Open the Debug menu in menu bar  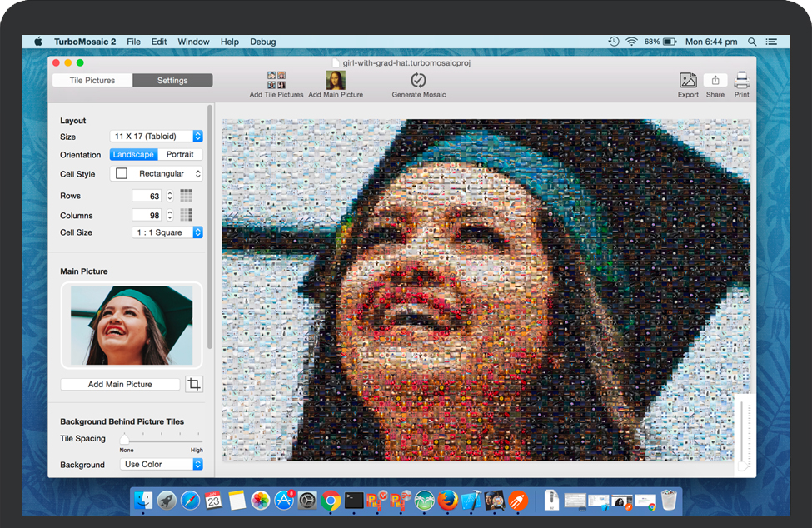click(262, 42)
